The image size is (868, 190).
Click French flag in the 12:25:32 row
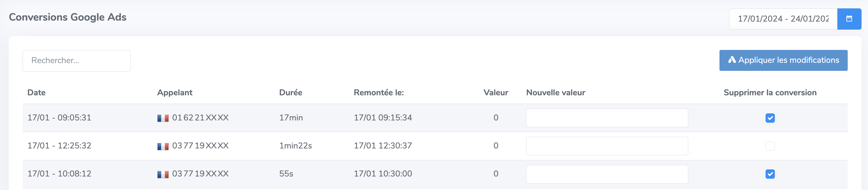click(x=163, y=146)
